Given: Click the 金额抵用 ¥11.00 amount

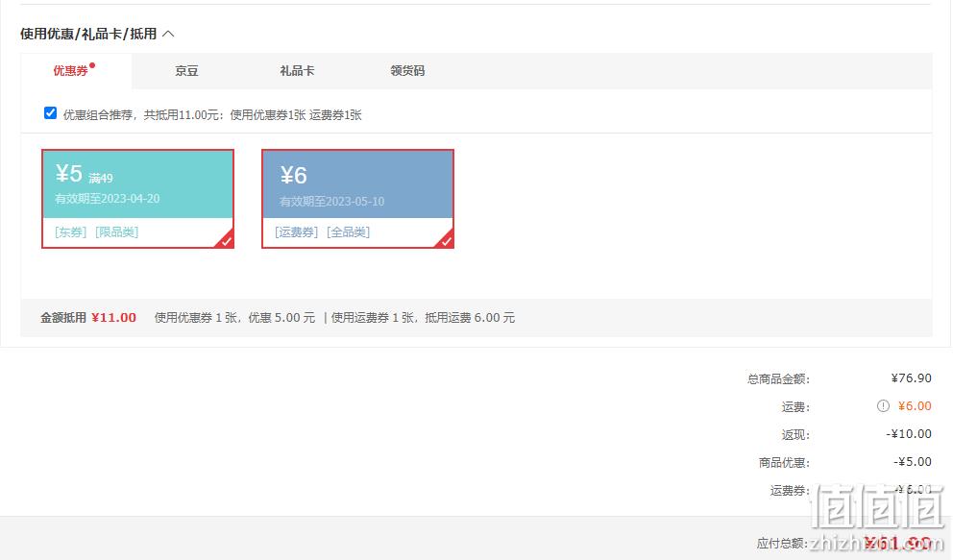Looking at the screenshot, I should [113, 318].
